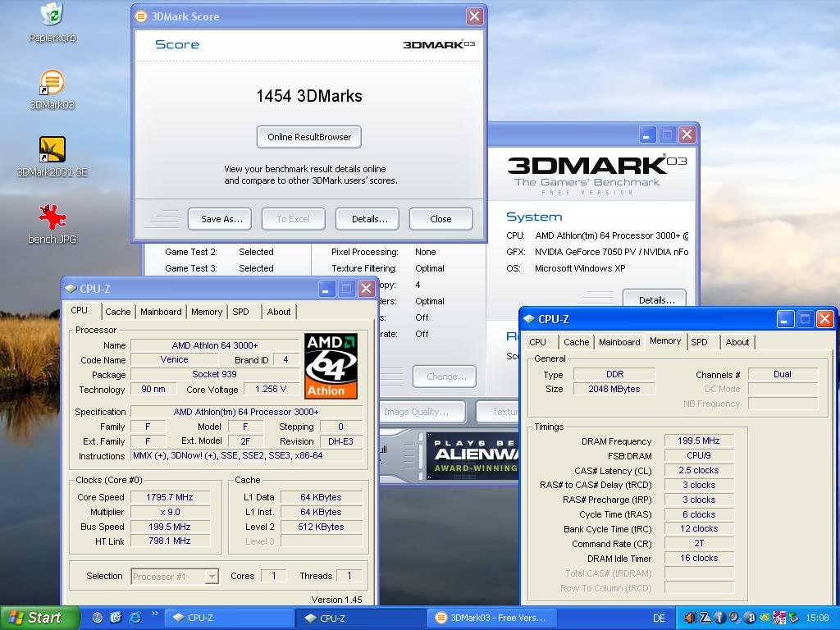This screenshot has height=630, width=840.
Task: Open Memory tab in left CPU-Z
Action: coord(207,312)
